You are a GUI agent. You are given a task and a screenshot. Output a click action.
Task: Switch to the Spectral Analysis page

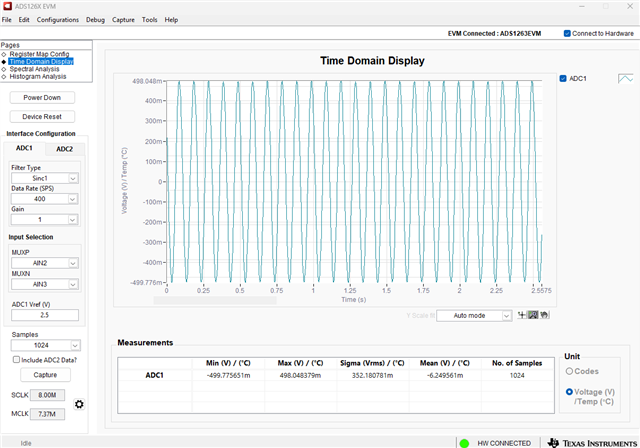pos(34,69)
